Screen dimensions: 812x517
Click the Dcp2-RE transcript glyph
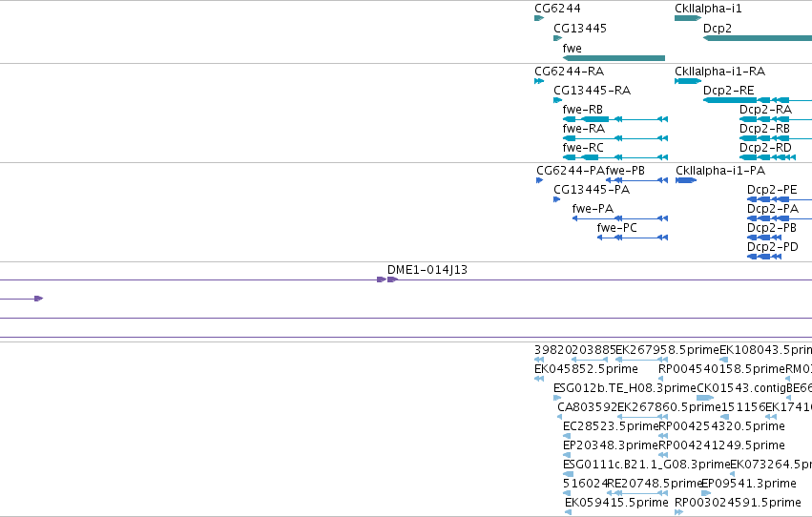[x=758, y=100]
